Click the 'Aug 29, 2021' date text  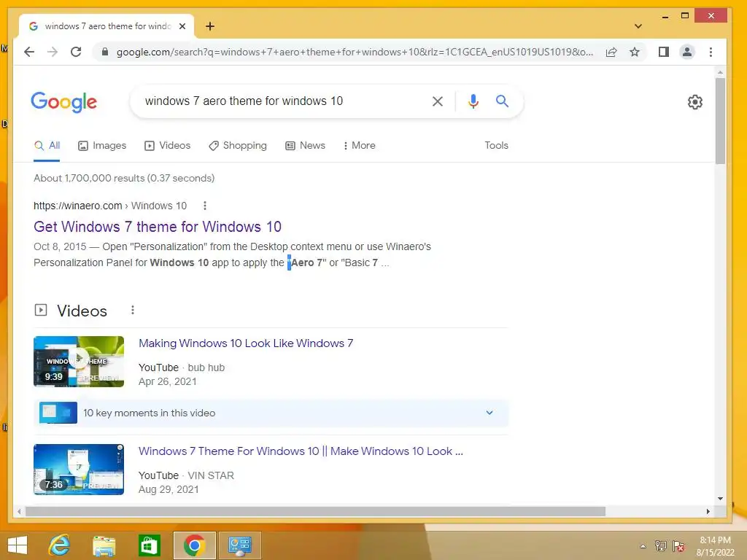click(169, 489)
